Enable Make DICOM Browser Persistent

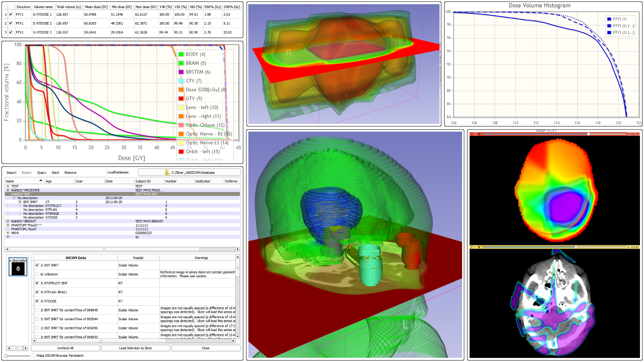pos(34,356)
